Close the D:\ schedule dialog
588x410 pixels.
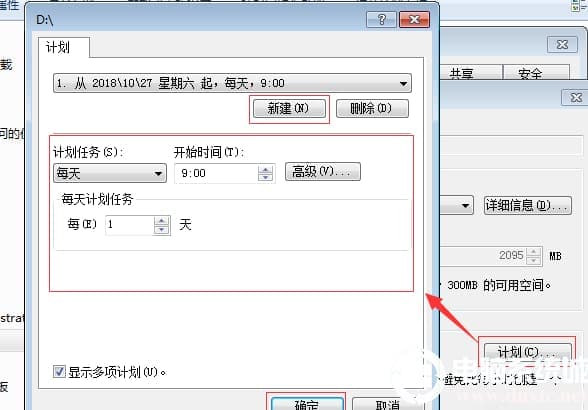tap(414, 19)
